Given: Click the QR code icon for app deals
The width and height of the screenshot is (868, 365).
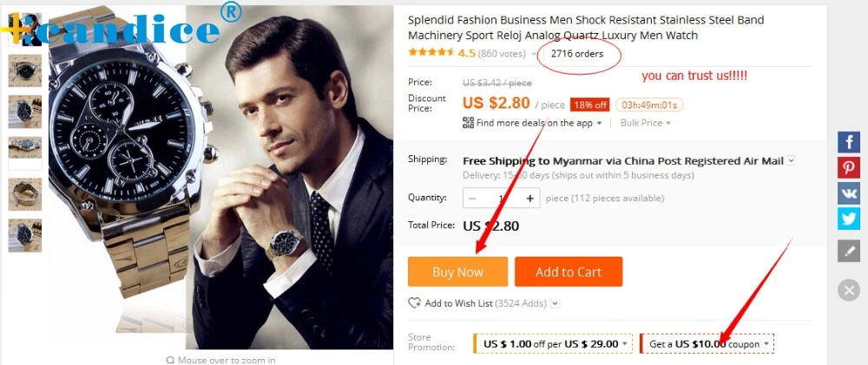Looking at the screenshot, I should pos(469,123).
